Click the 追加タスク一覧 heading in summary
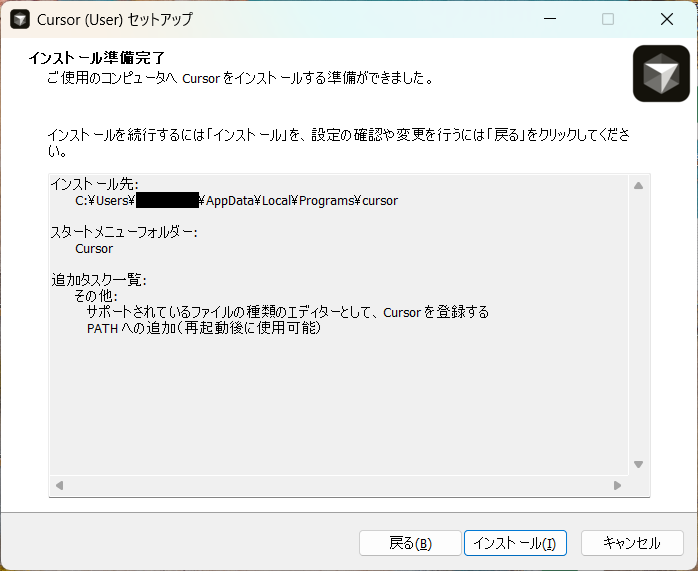 (x=98, y=280)
